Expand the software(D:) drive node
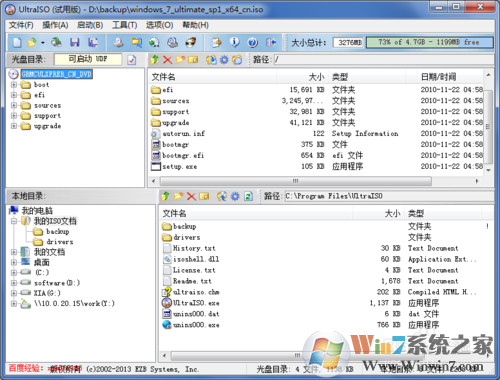This screenshot has height=380, width=500. 14,283
